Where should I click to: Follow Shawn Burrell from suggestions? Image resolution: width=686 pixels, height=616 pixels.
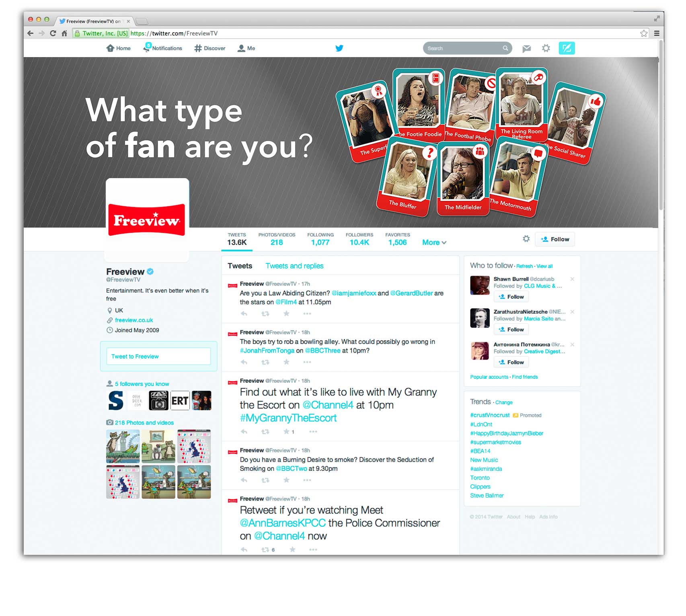pos(511,297)
